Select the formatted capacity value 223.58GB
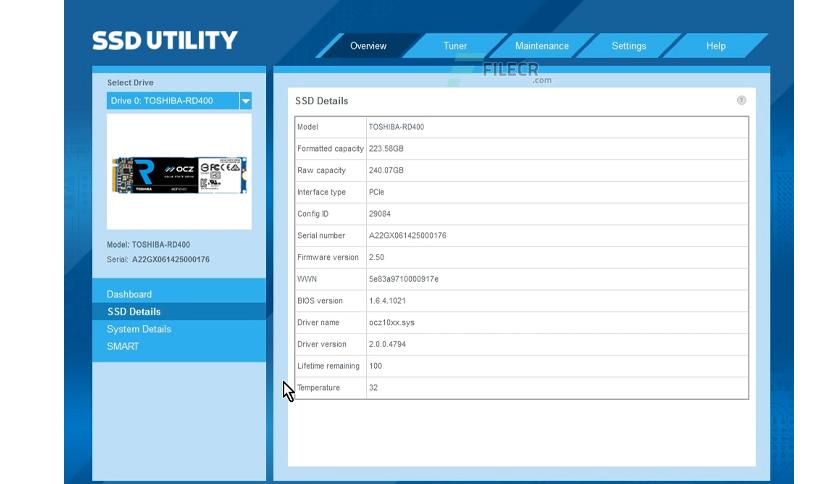The height and width of the screenshot is (484, 836). (x=386, y=149)
